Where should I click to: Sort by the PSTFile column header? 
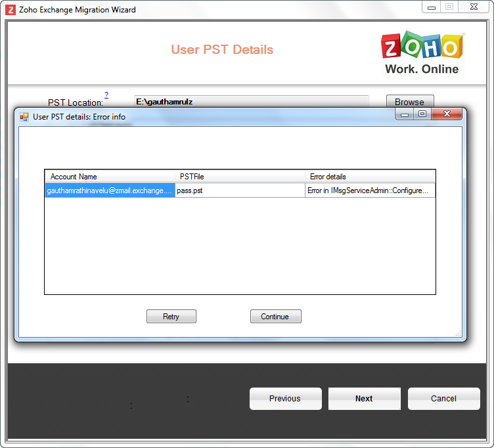click(240, 177)
